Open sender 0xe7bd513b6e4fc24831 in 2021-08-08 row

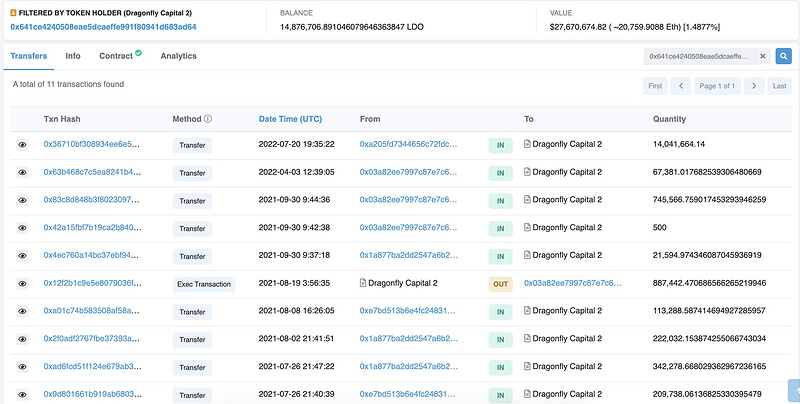coord(408,311)
